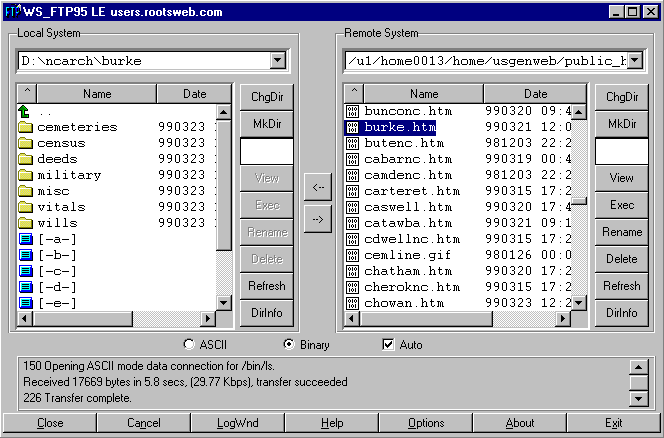The height and width of the screenshot is (438, 664).
Task: Open the local directory path dropdown
Action: pos(277,61)
